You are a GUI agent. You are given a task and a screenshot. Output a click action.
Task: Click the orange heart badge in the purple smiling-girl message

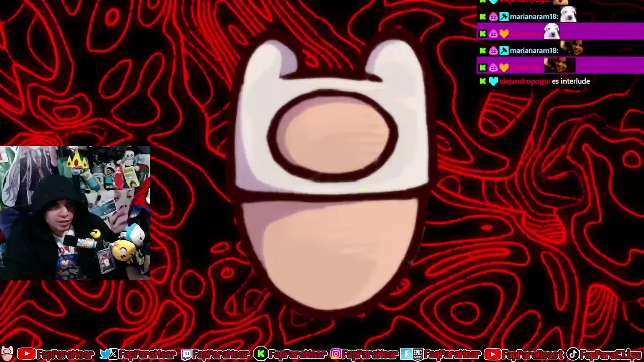(x=504, y=68)
